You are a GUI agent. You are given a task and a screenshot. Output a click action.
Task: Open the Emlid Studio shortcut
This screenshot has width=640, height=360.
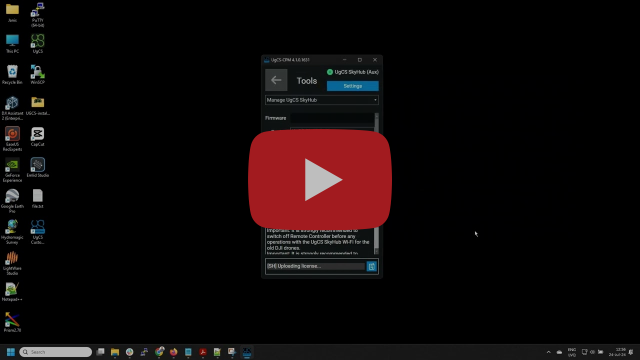pos(38,168)
